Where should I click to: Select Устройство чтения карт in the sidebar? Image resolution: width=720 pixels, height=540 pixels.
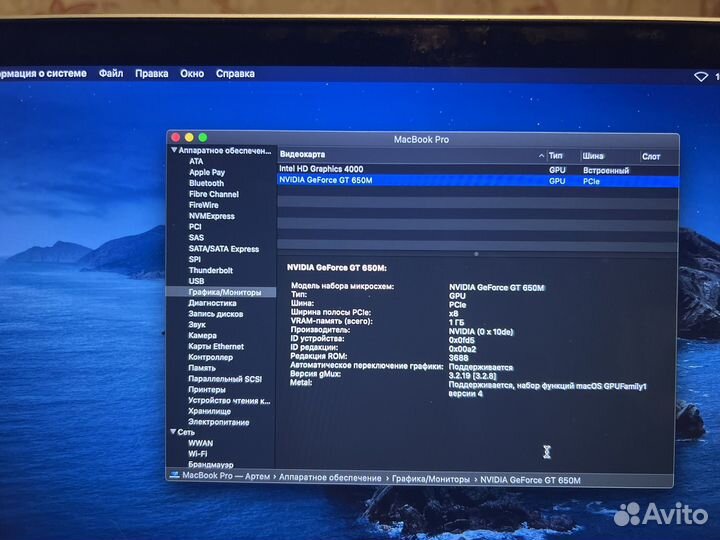229,400
